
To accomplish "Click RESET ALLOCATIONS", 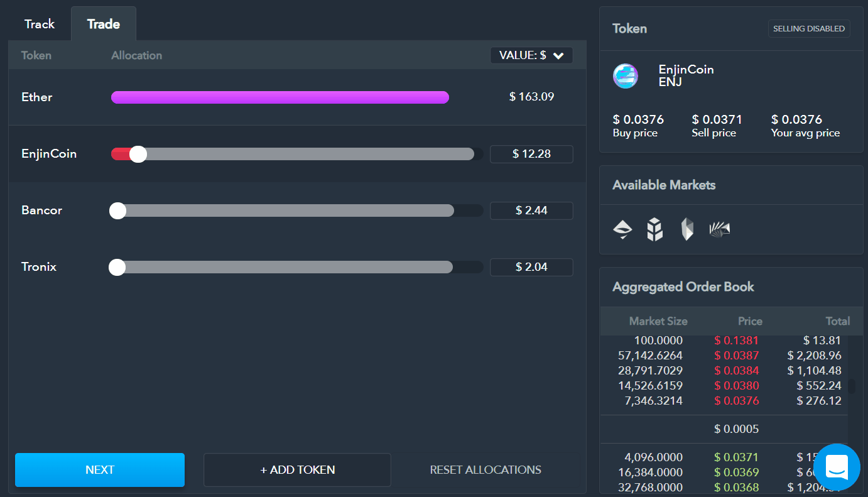I will pyautogui.click(x=486, y=470).
